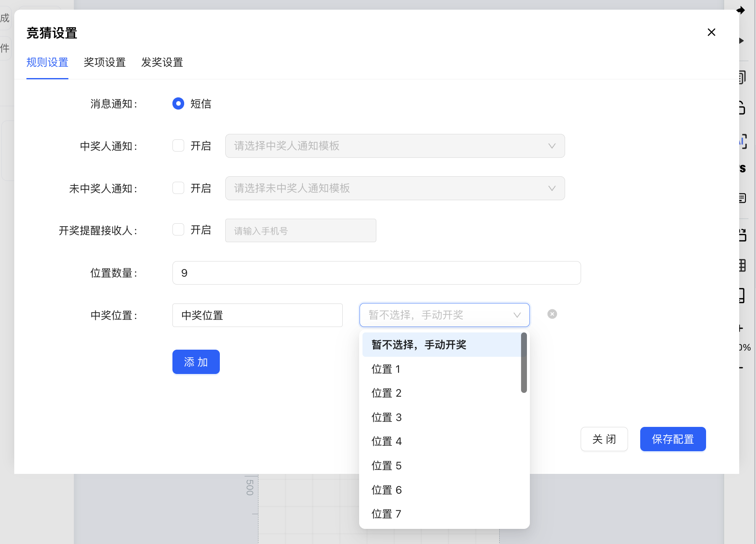The height and width of the screenshot is (544, 756).
Task: Tick the 未中奖人通知 开启 checkbox
Action: [x=178, y=188]
